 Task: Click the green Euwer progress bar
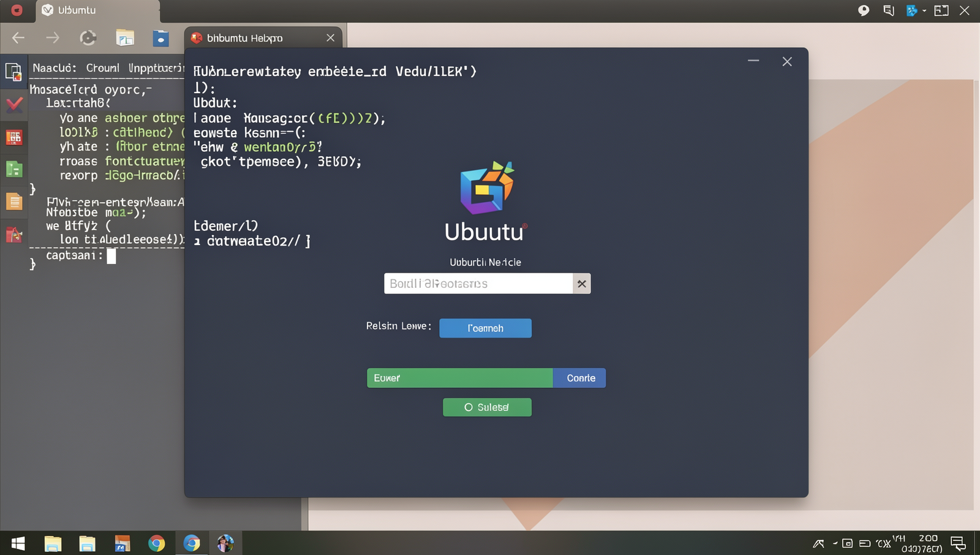coord(460,378)
